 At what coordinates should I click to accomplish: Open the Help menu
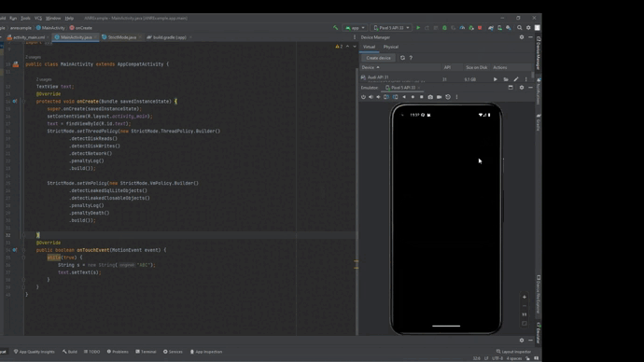[69, 18]
